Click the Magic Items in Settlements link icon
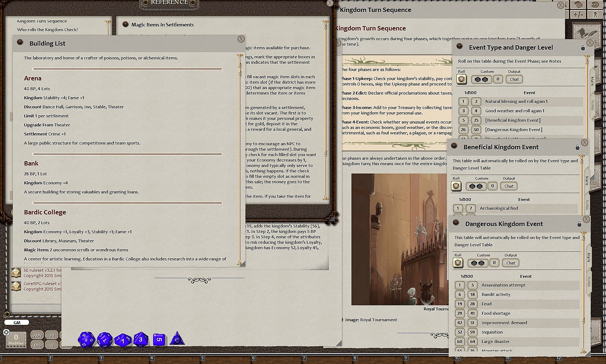 [125, 24]
